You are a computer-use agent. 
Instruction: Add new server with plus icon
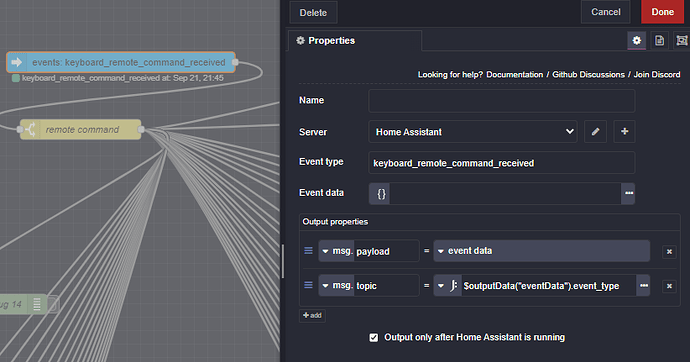(624, 132)
